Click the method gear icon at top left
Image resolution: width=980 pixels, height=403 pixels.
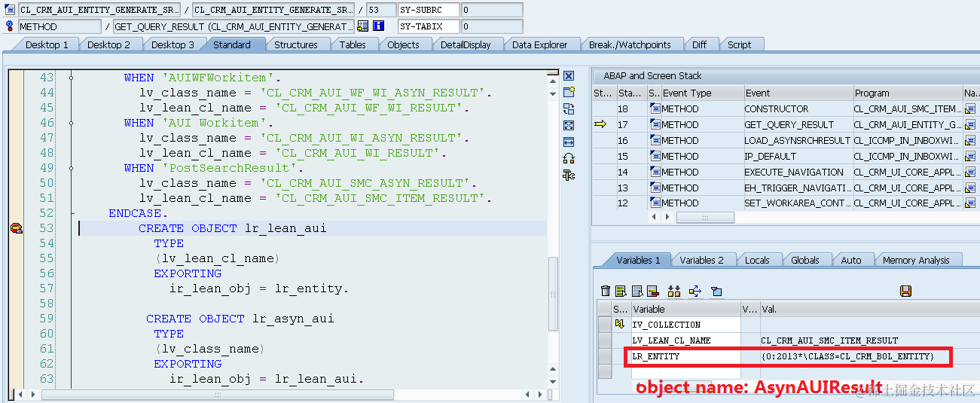coord(10,26)
